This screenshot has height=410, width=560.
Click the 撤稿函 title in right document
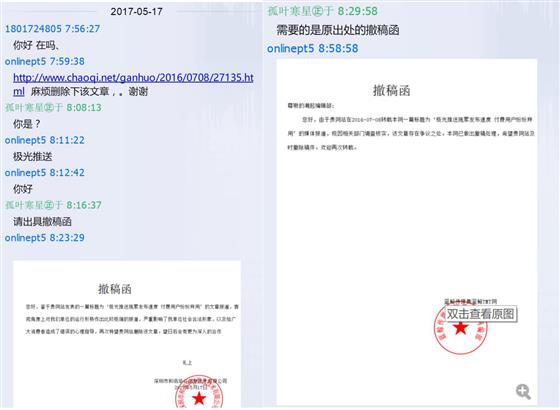(x=391, y=90)
